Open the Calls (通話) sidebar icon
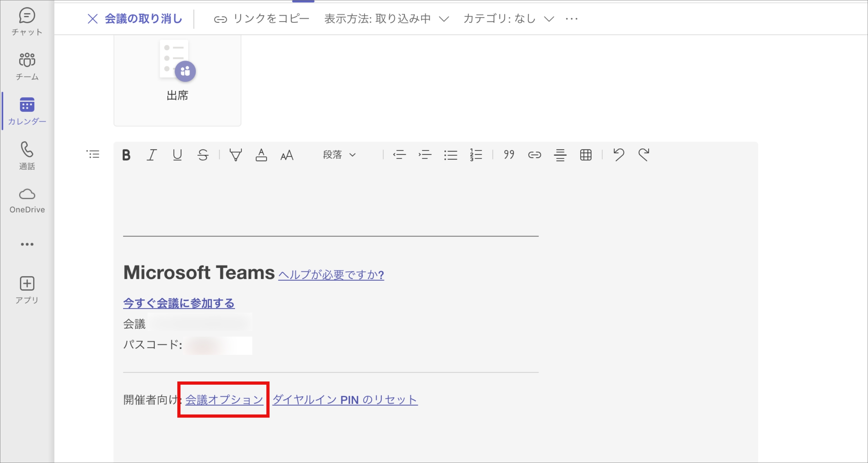Viewport: 868px width, 463px height. tap(27, 156)
